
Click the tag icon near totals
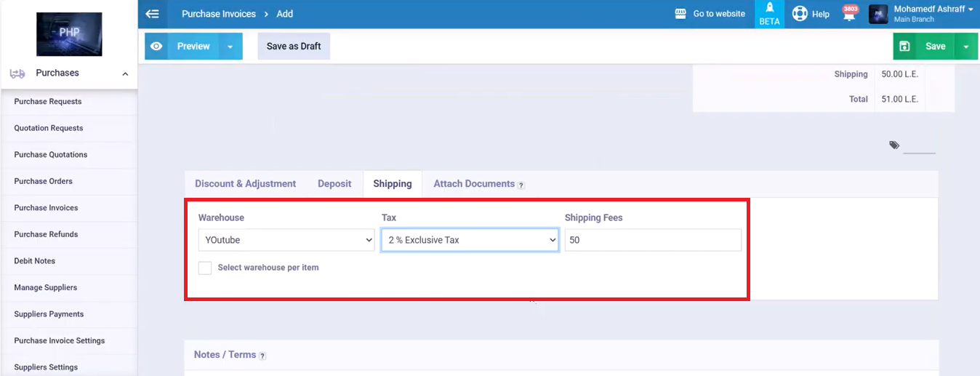pyautogui.click(x=894, y=145)
